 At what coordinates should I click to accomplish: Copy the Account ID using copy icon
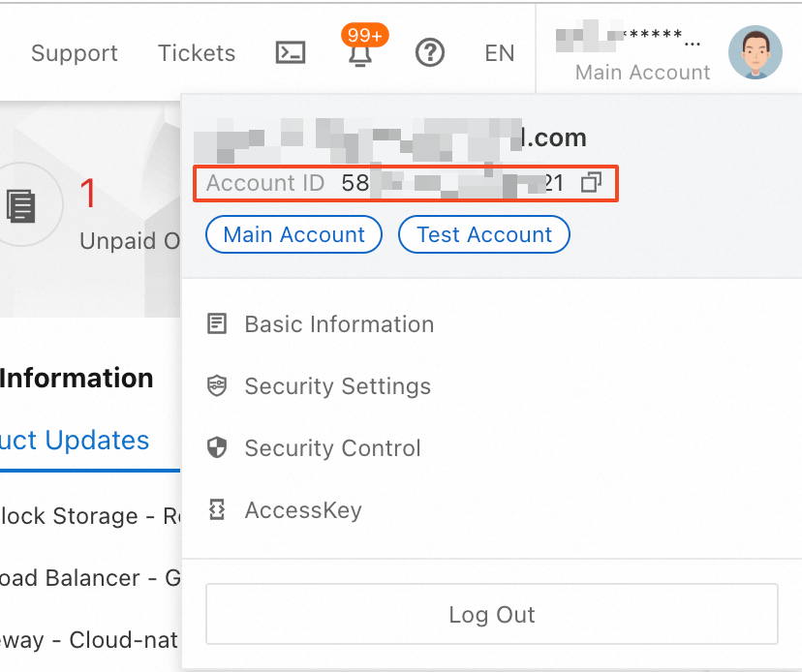coord(591,183)
